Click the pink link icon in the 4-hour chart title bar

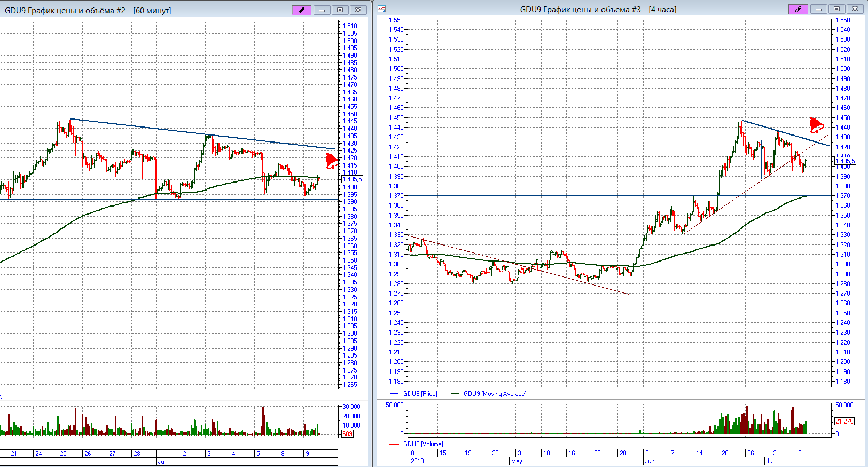click(797, 9)
